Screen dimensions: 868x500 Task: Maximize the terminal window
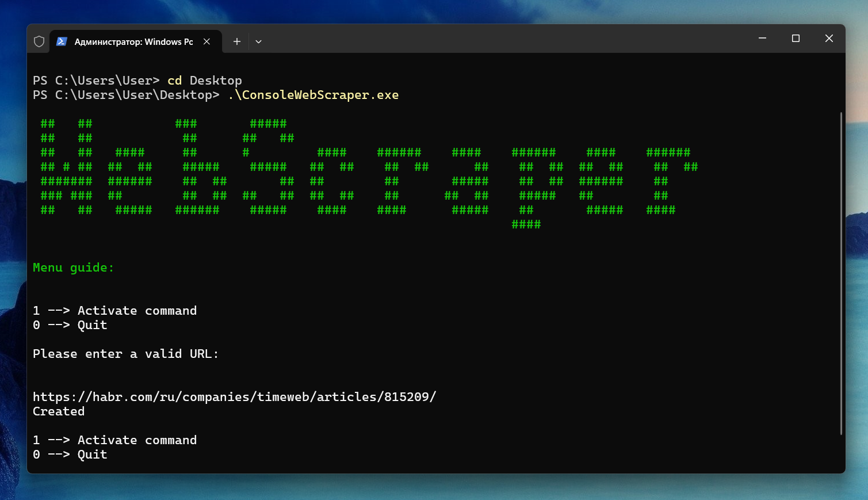(796, 39)
